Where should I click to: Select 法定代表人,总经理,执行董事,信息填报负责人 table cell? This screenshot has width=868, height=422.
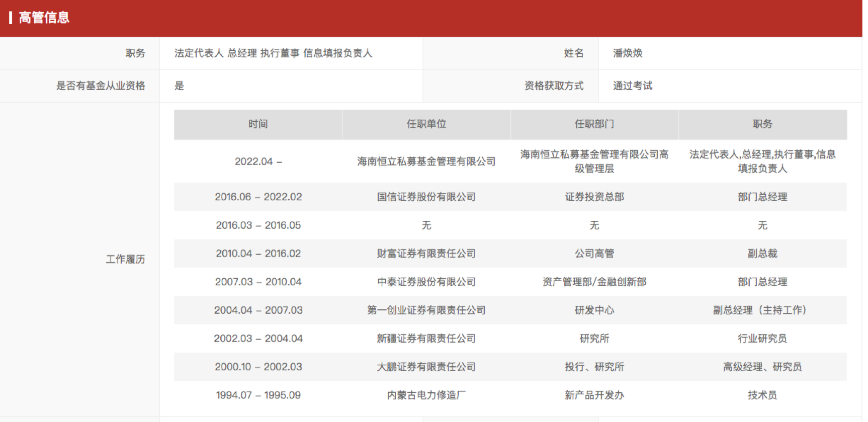point(762,161)
